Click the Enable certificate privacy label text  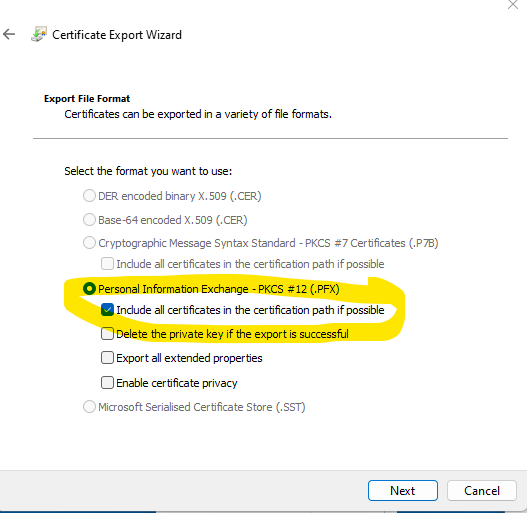pyautogui.click(x=177, y=383)
